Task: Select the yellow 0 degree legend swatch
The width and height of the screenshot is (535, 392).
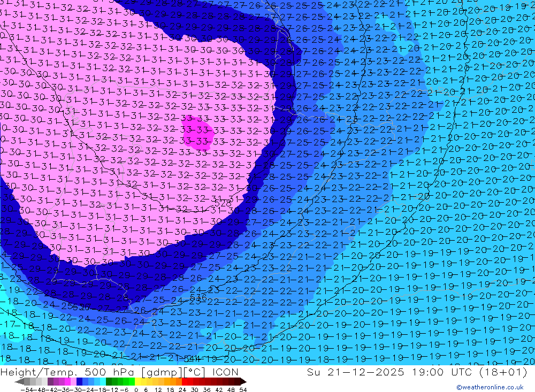Action: [x=138, y=381]
